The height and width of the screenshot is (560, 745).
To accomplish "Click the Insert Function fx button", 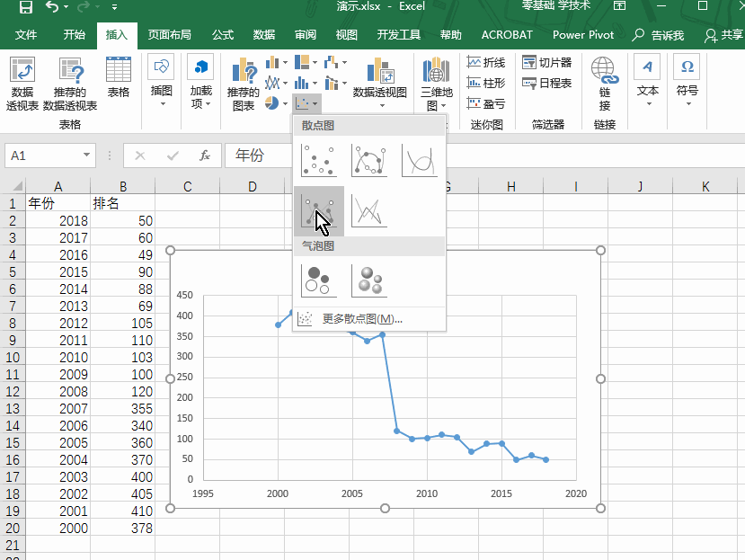I will 205,156.
